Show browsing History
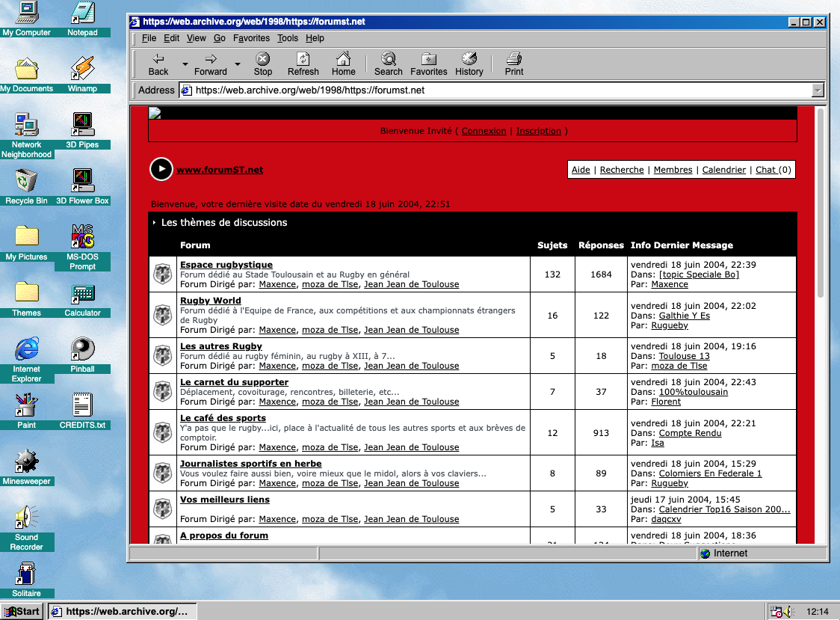Screen dimensions: 840x620 (x=469, y=64)
